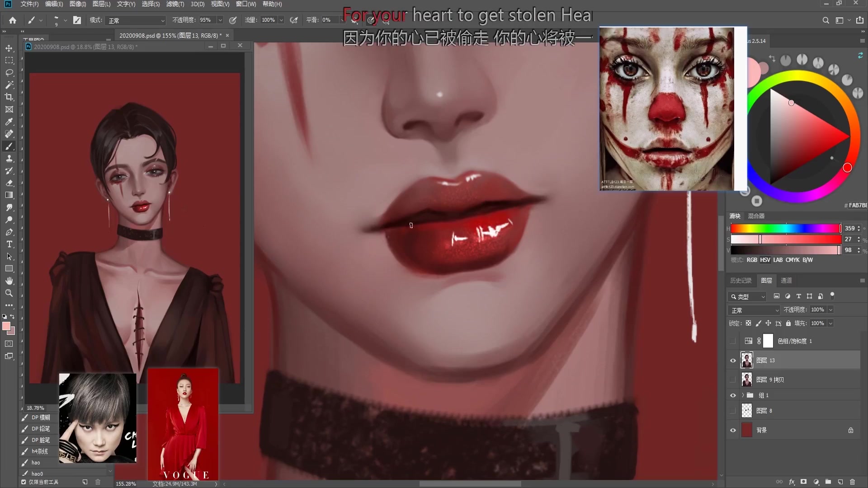Open the 混合器 tab in color panel
The height and width of the screenshot is (488, 868).
click(756, 216)
